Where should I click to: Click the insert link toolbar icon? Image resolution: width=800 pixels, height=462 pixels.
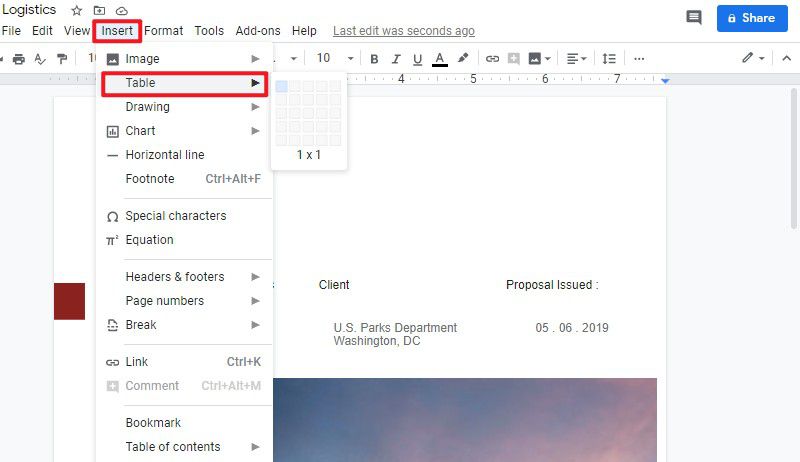tap(492, 59)
